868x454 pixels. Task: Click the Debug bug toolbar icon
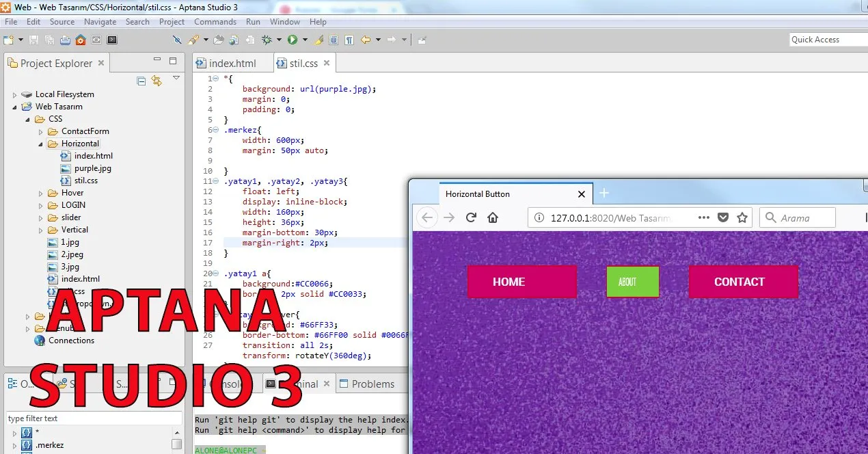click(x=267, y=40)
